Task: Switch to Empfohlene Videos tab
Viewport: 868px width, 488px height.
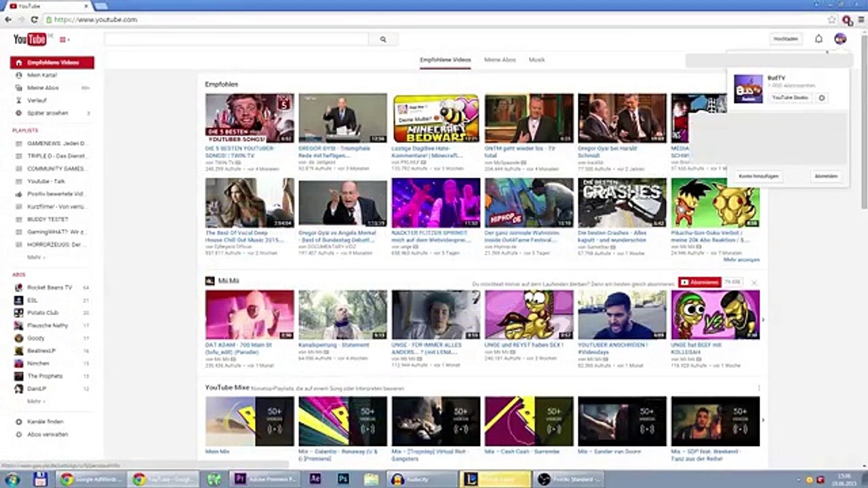Action: 445,60
